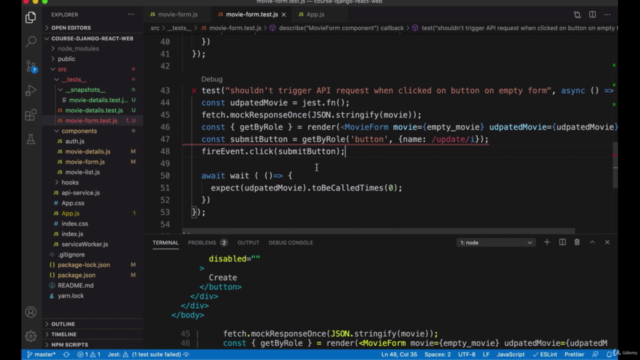Switch to the movie-form.js editor tab
The width and height of the screenshot is (640, 360).
[177, 15]
